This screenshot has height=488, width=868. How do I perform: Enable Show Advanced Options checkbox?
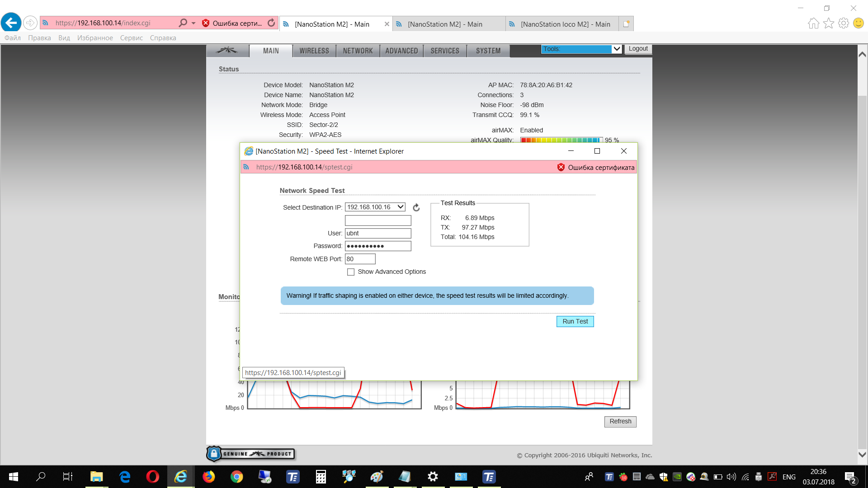(351, 272)
